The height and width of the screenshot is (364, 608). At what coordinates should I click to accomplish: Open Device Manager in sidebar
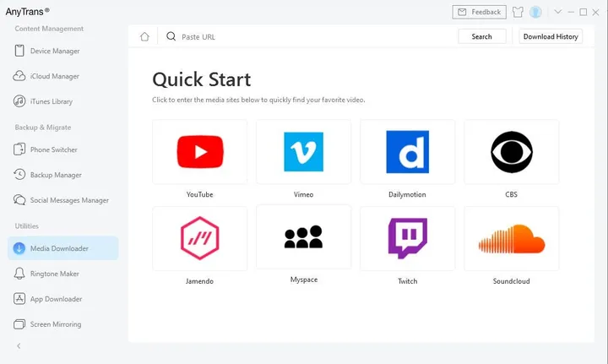62,51
